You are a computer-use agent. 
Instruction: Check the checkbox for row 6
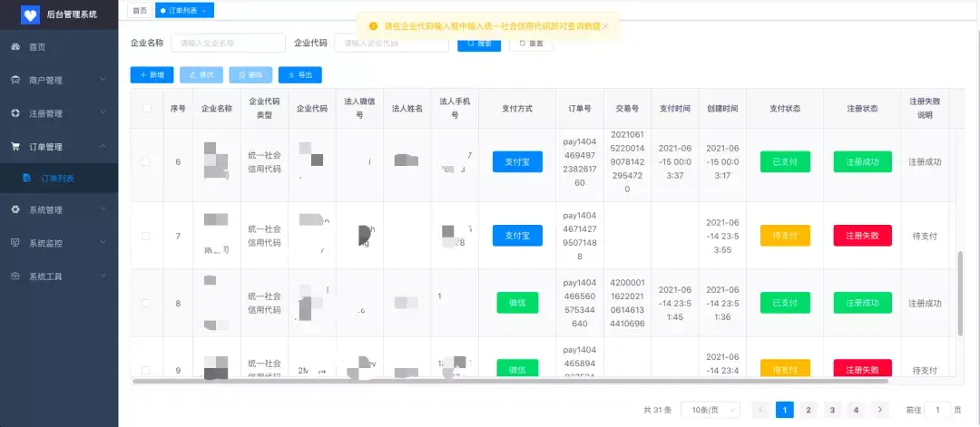pos(146,161)
